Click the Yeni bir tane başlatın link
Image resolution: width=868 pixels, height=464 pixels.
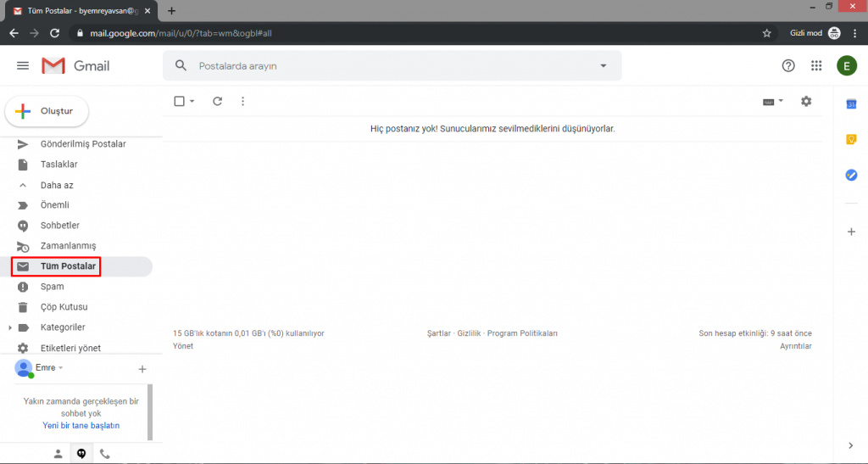(81, 425)
